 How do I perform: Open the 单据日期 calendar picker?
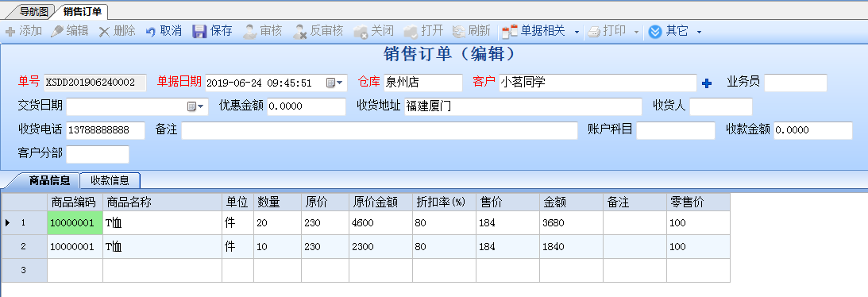[334, 83]
